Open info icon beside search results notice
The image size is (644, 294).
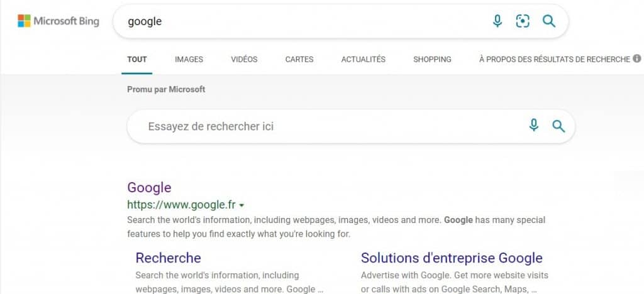click(x=637, y=58)
